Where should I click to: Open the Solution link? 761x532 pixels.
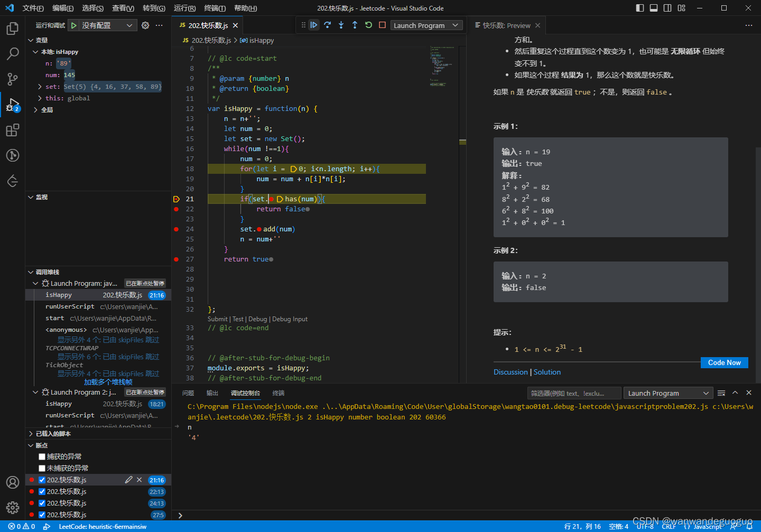pos(547,372)
